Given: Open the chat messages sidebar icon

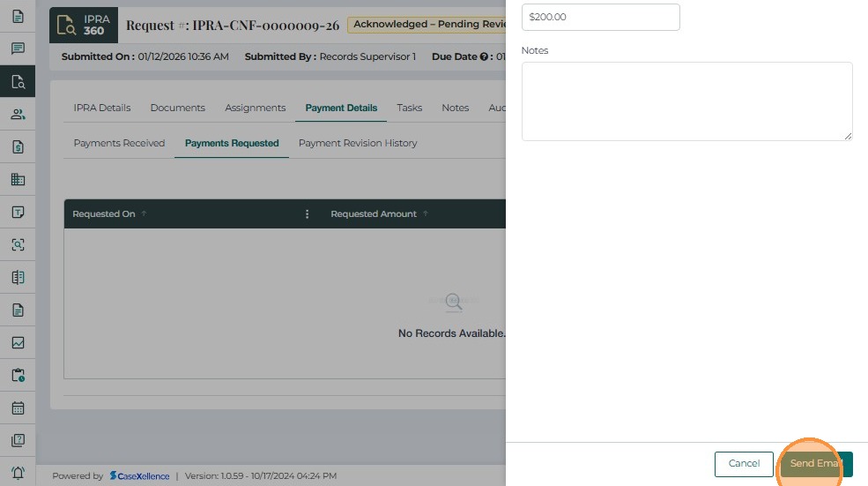Looking at the screenshot, I should click(x=18, y=49).
